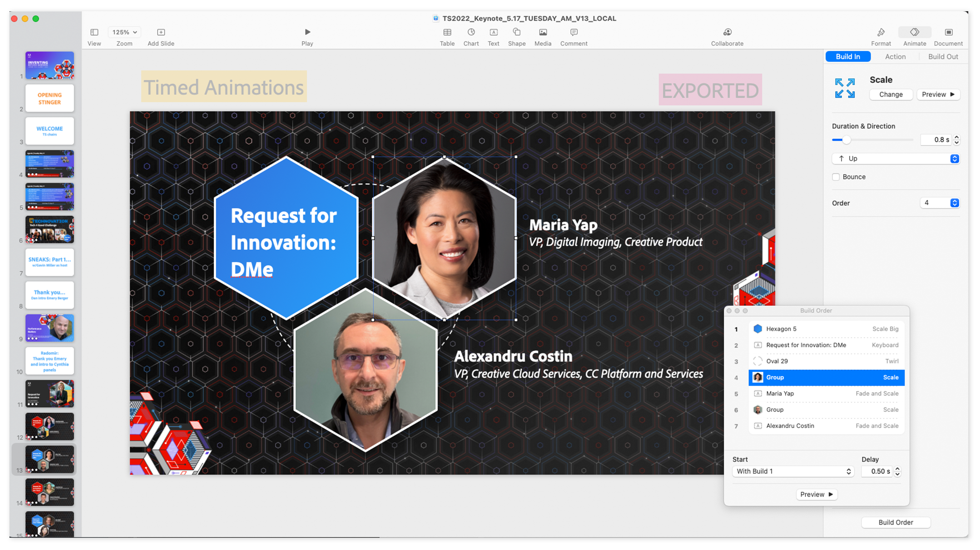Click the Timed Animations label
This screenshot has height=550, width=980.
[224, 87]
